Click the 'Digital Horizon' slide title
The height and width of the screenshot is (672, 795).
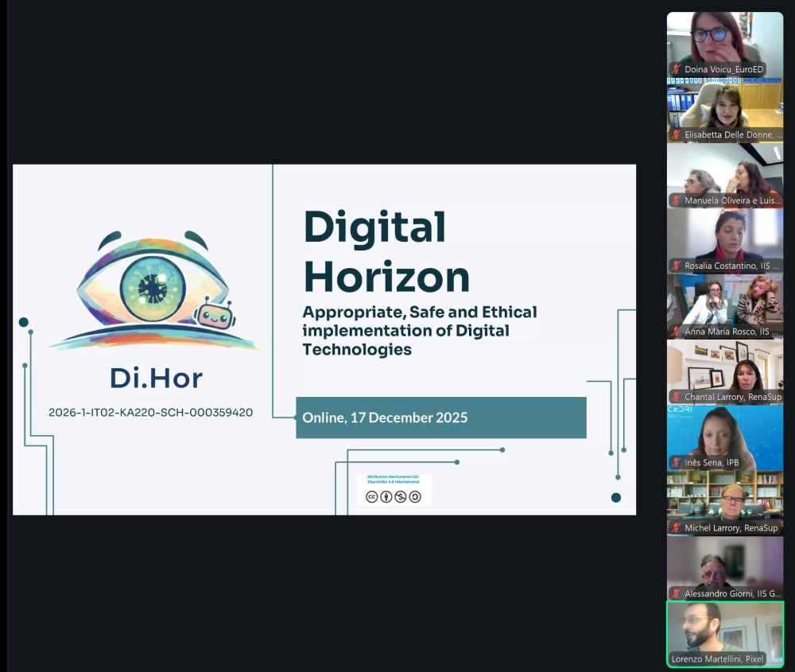tap(386, 252)
